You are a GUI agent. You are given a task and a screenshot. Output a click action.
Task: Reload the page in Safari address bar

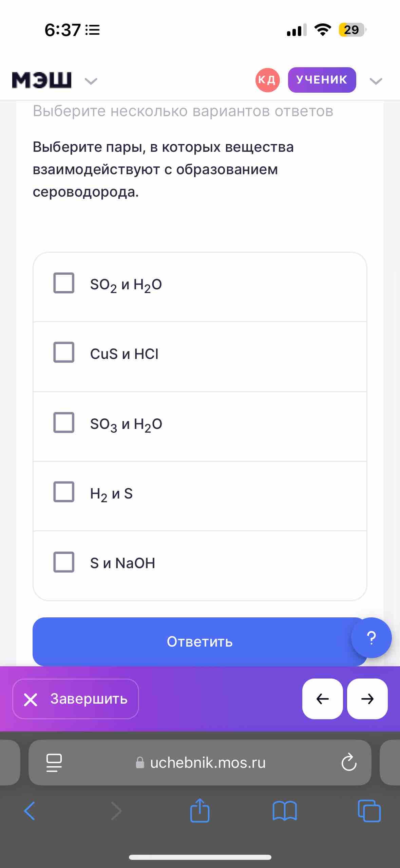[349, 762]
